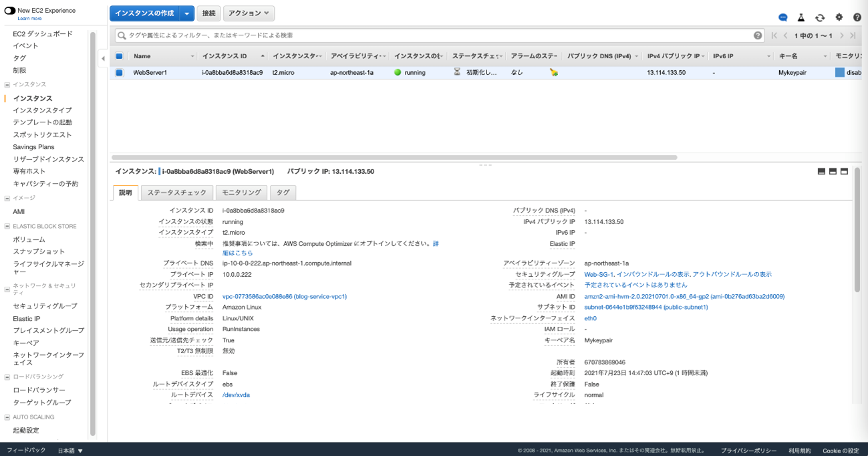Open the アクション dropdown menu
Viewport: 868px width, 456px height.
click(248, 13)
